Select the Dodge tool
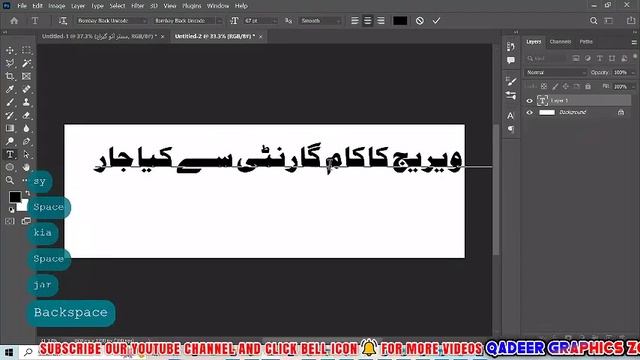The height and width of the screenshot is (360, 640). [10, 142]
